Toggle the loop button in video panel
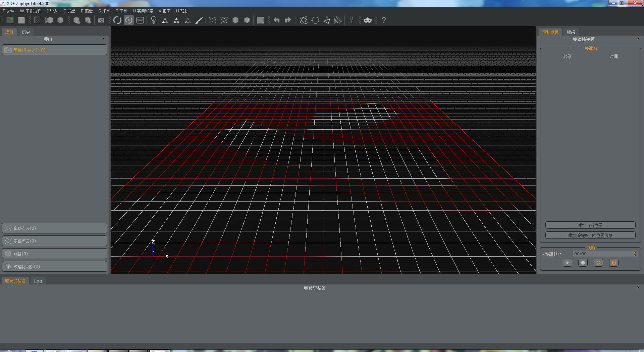 pos(598,263)
